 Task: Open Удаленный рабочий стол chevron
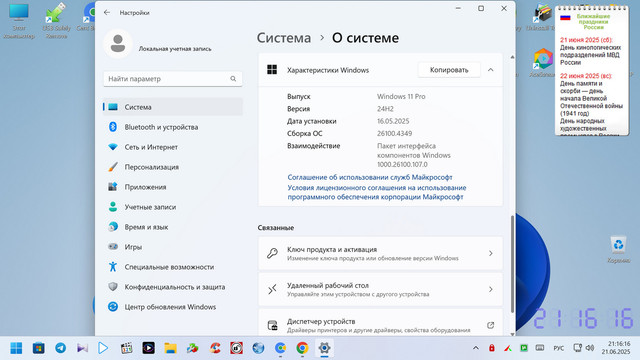[x=491, y=289]
